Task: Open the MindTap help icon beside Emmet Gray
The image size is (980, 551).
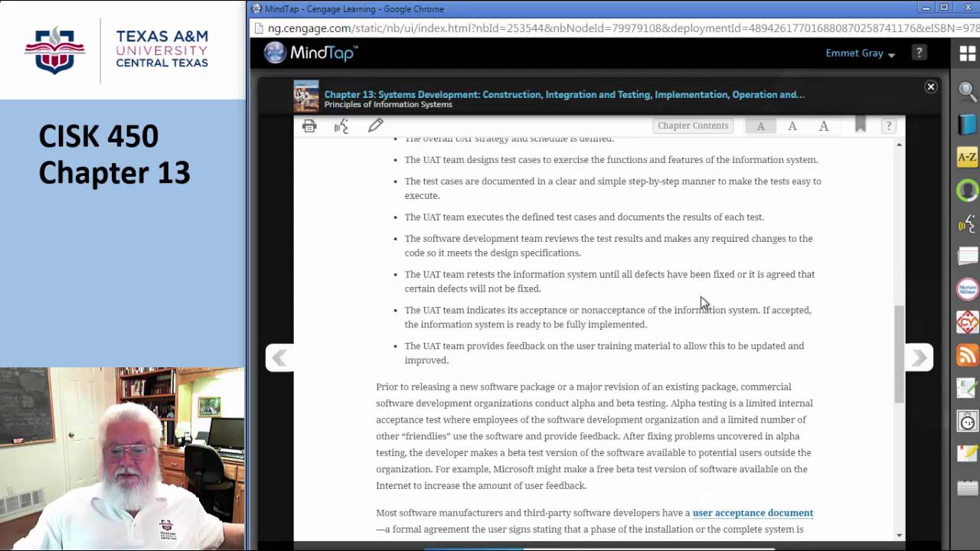Action: click(919, 53)
